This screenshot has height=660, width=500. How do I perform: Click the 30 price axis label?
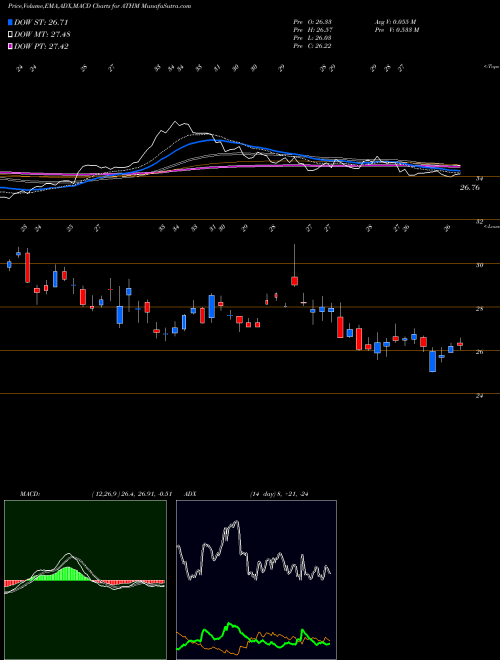pyautogui.click(x=479, y=265)
